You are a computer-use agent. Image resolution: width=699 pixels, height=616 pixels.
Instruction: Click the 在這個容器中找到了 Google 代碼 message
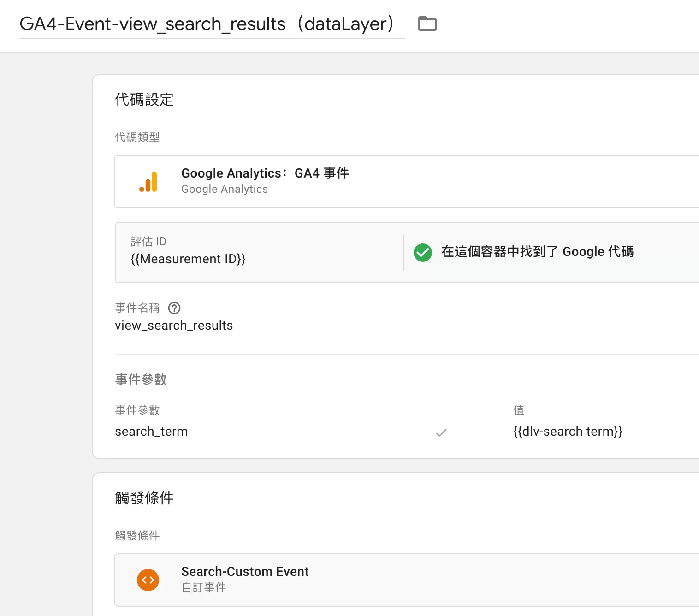pos(537,252)
